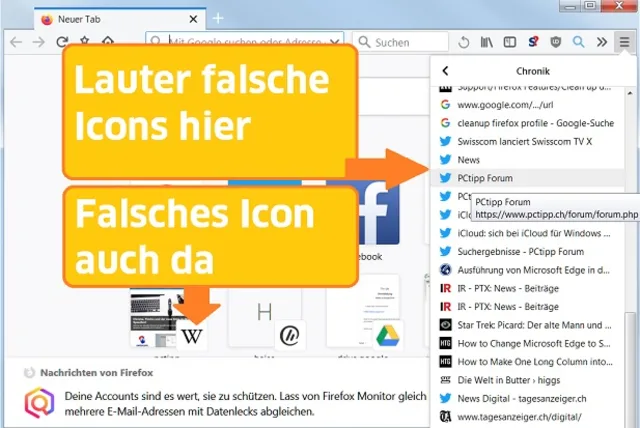Open the shield extension icon
Viewport: 640px width, 428px height.
556,42
